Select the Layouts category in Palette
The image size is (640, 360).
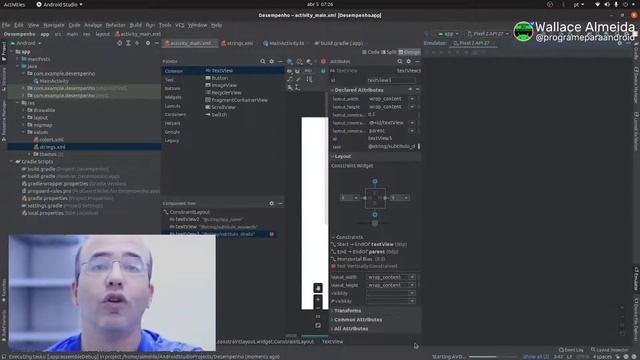[173, 106]
